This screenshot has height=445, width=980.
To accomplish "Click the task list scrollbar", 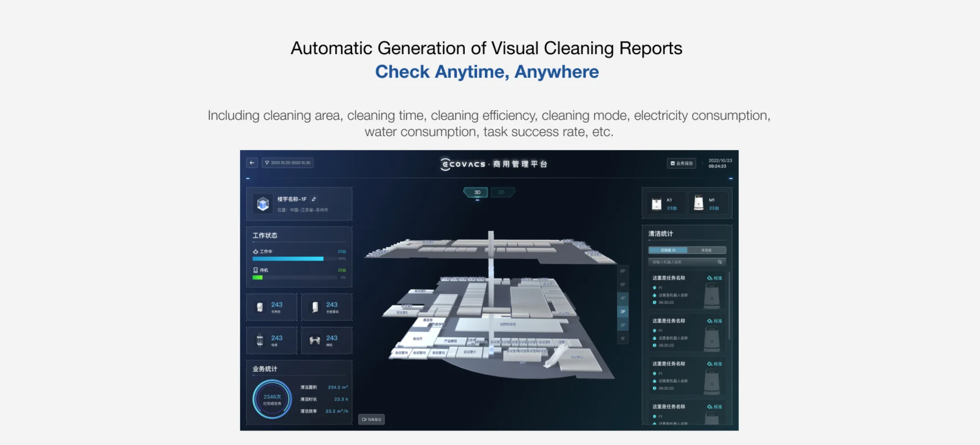I will (x=729, y=304).
